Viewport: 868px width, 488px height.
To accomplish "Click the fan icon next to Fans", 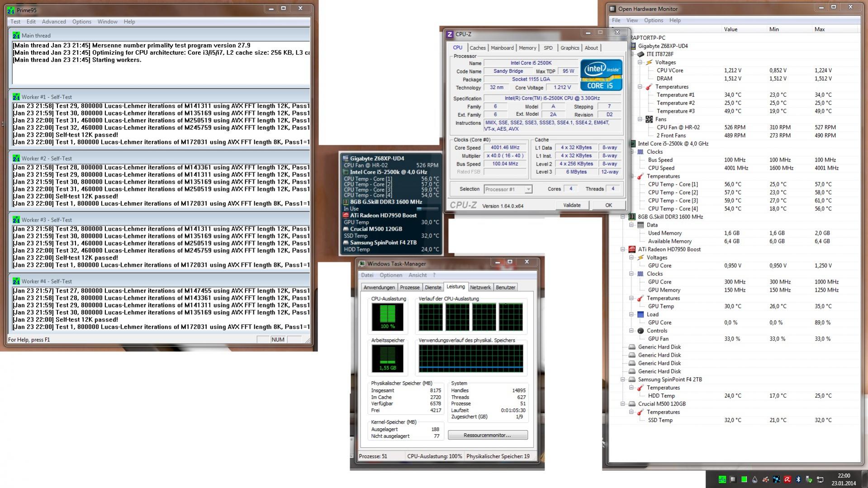I will click(x=649, y=119).
